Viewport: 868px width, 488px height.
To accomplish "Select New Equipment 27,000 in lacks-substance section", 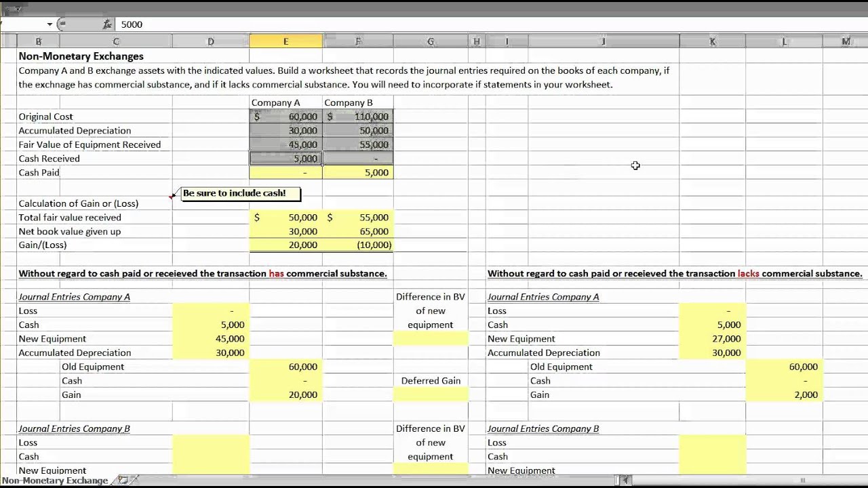I will 713,339.
